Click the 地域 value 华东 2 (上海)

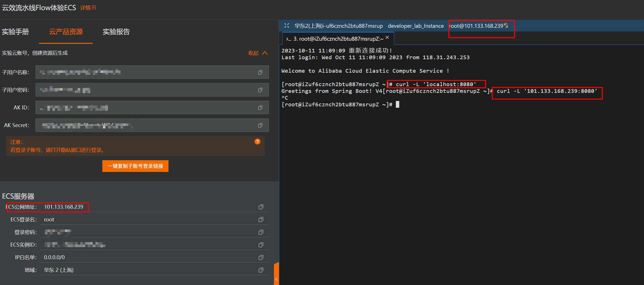(59, 270)
